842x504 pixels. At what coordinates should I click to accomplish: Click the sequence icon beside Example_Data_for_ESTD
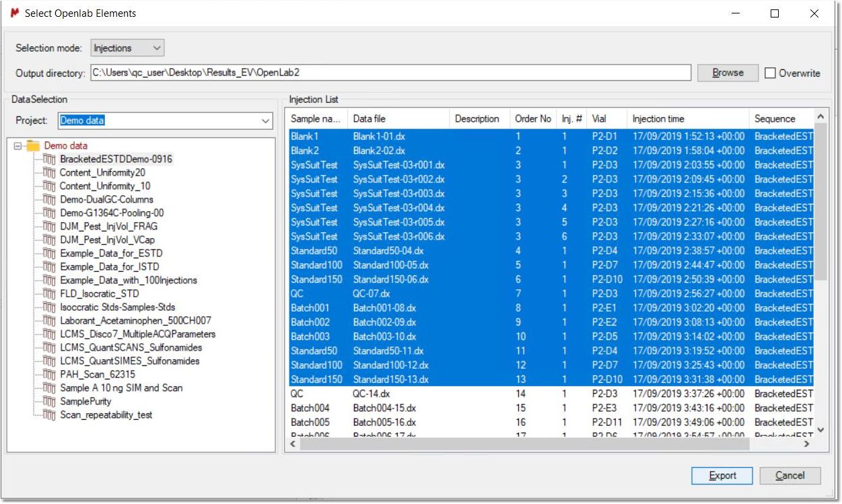[49, 254]
